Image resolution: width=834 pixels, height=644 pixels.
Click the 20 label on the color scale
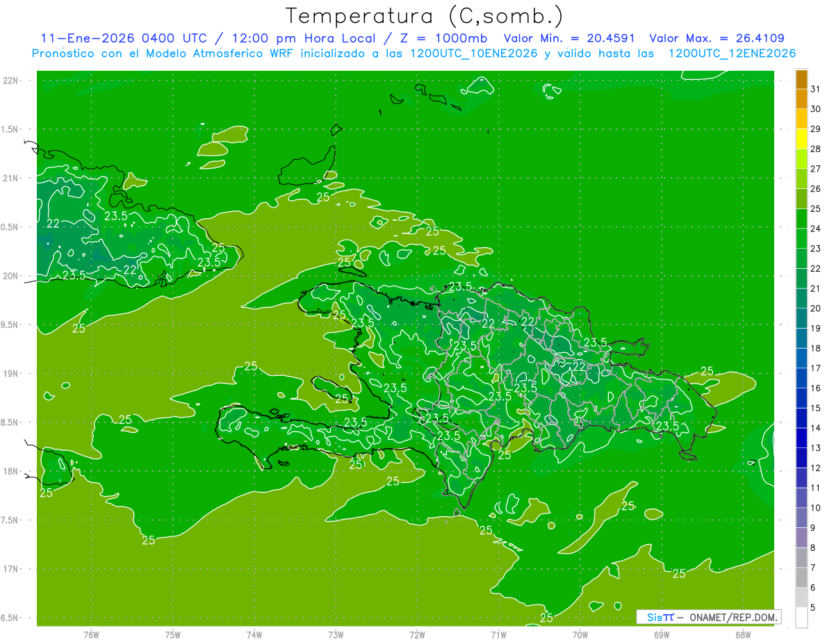click(x=815, y=308)
